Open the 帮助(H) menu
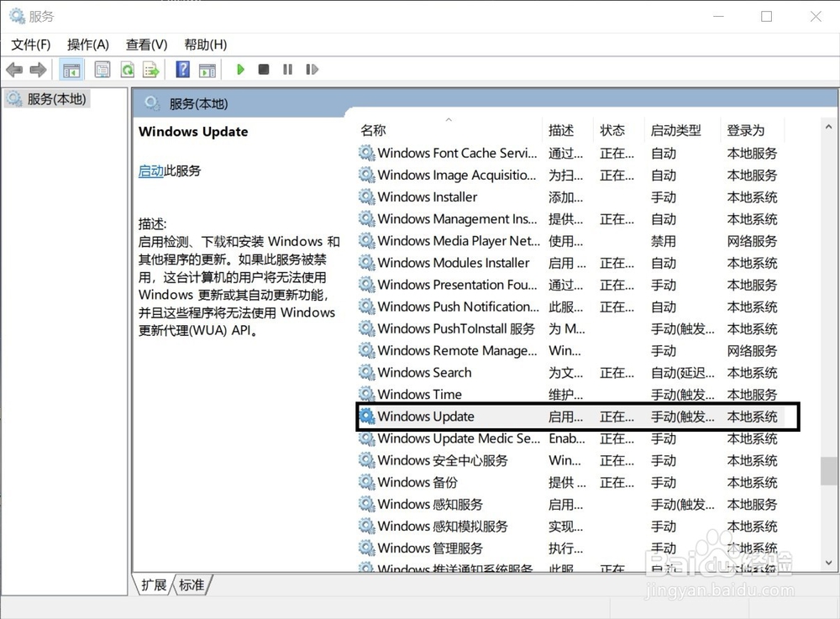The width and height of the screenshot is (840, 619). point(205,45)
